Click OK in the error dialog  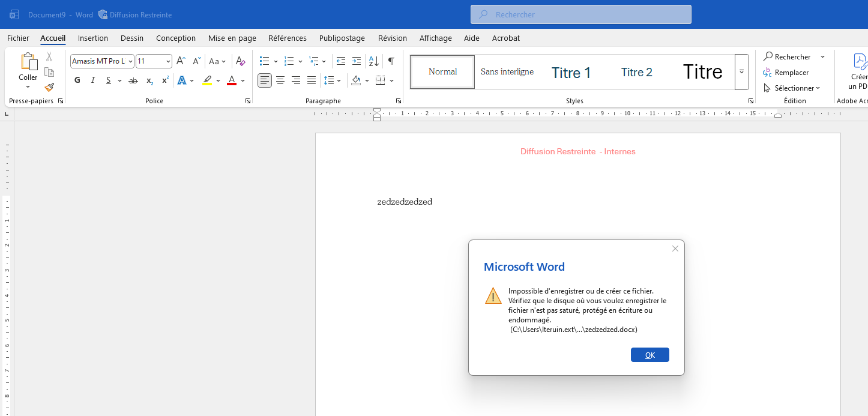coord(649,355)
